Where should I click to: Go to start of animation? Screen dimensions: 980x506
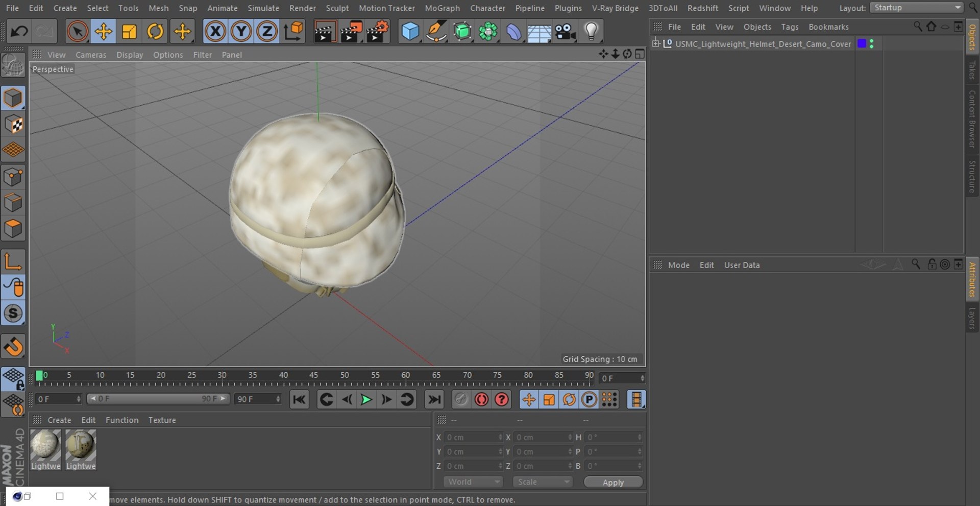299,399
